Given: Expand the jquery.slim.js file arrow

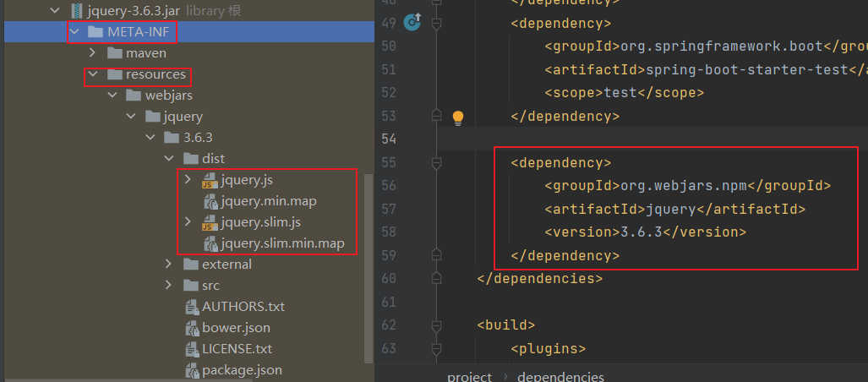Looking at the screenshot, I should [x=188, y=222].
